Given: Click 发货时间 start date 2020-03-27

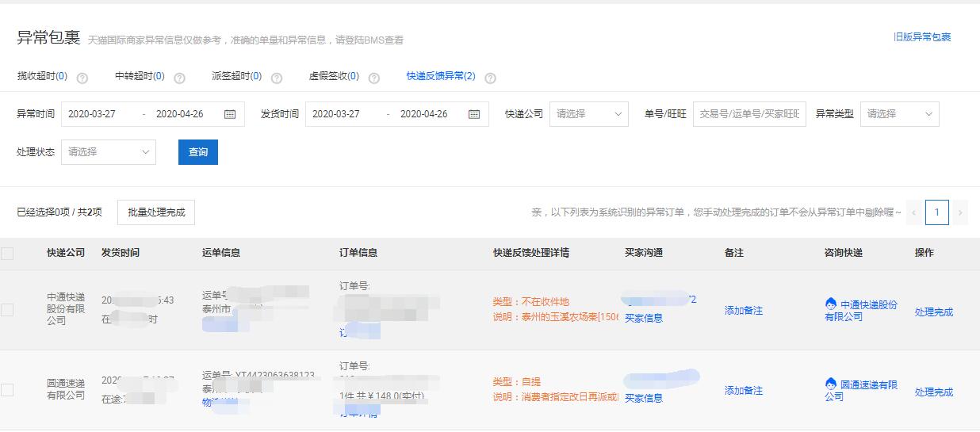Looking at the screenshot, I should tap(336, 114).
